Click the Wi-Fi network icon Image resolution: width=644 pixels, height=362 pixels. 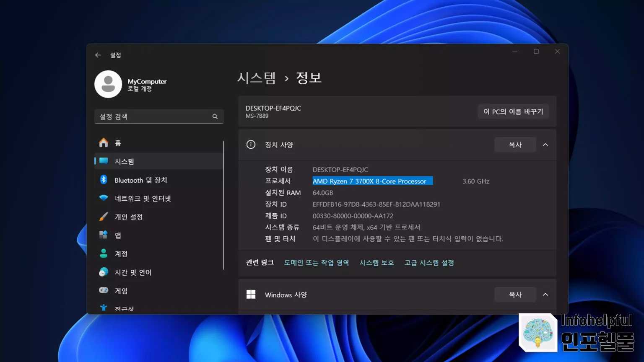104,198
